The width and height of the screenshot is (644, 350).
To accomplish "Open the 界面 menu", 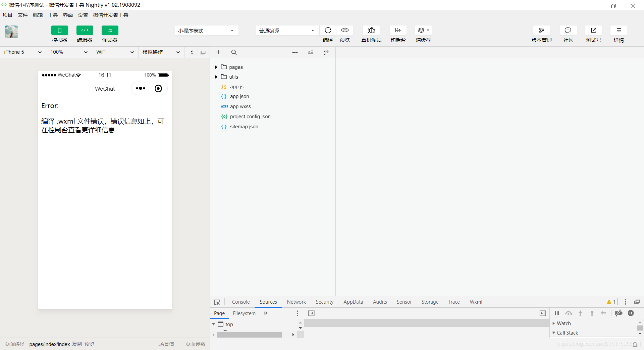I will tap(68, 15).
